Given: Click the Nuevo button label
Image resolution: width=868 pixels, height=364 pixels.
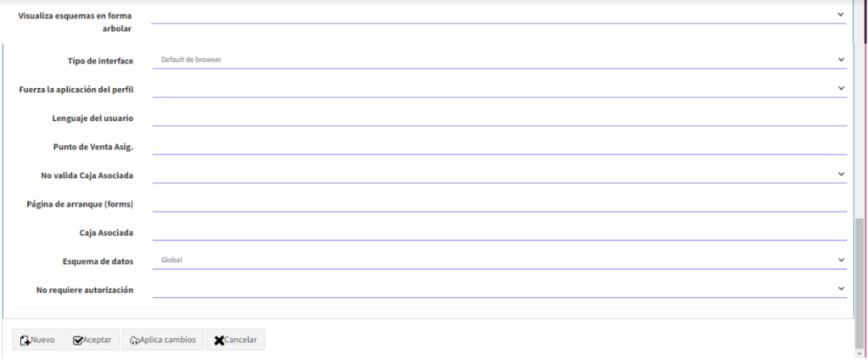Looking at the screenshot, I should click(x=43, y=340).
